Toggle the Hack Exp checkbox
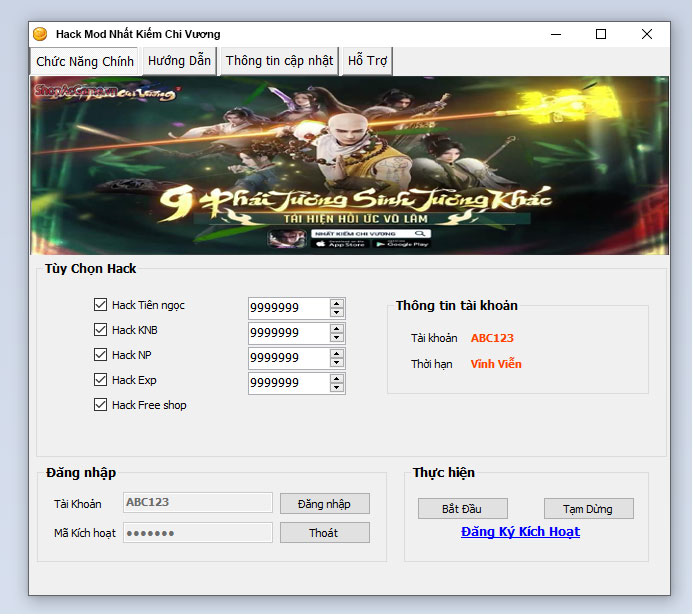 pyautogui.click(x=100, y=380)
